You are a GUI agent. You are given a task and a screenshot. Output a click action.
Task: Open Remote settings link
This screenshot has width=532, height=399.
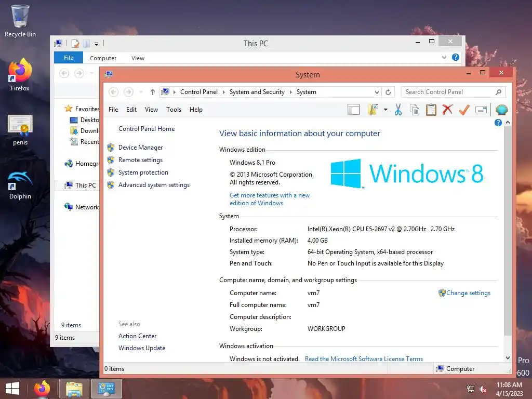point(140,160)
